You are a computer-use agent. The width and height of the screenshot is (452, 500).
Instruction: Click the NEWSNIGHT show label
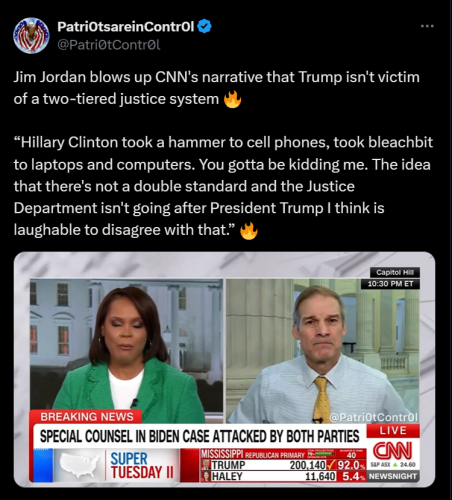(x=393, y=476)
